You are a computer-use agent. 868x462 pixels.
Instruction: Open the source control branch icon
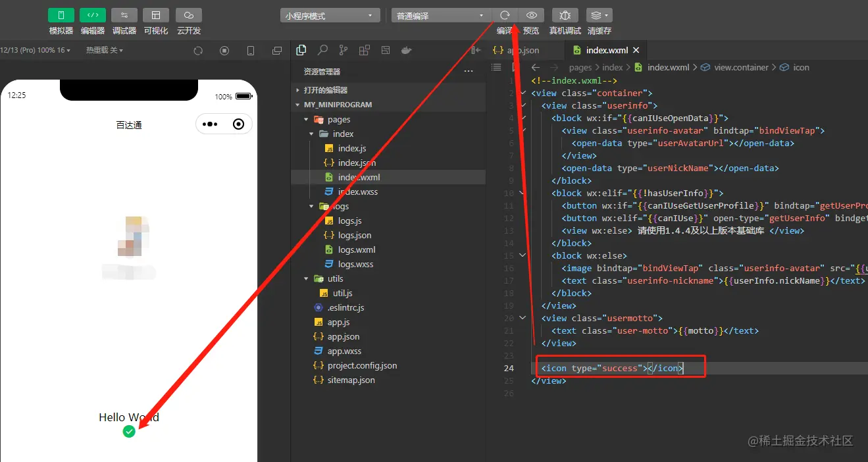pos(344,50)
